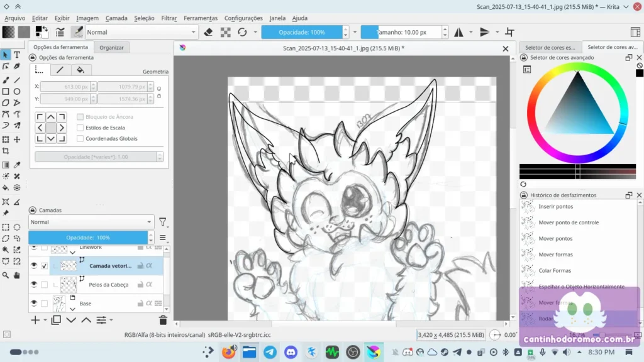Check the Pelos da Cabeça layer checkbox
The image size is (644, 362).
click(45, 285)
